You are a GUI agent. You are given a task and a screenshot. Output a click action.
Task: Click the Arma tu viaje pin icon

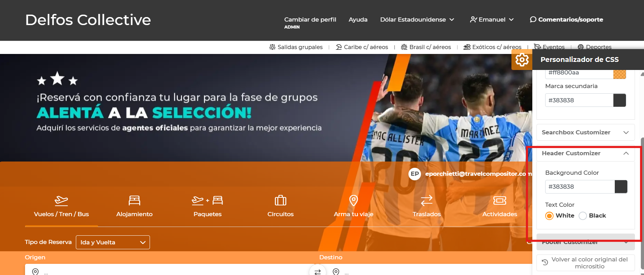(x=353, y=201)
